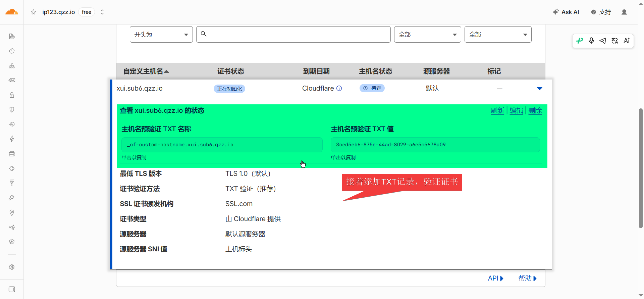
Task: Copy the TXT name _cf-custom-hostname.xui.sub6.qzz.io
Action: tap(222, 145)
